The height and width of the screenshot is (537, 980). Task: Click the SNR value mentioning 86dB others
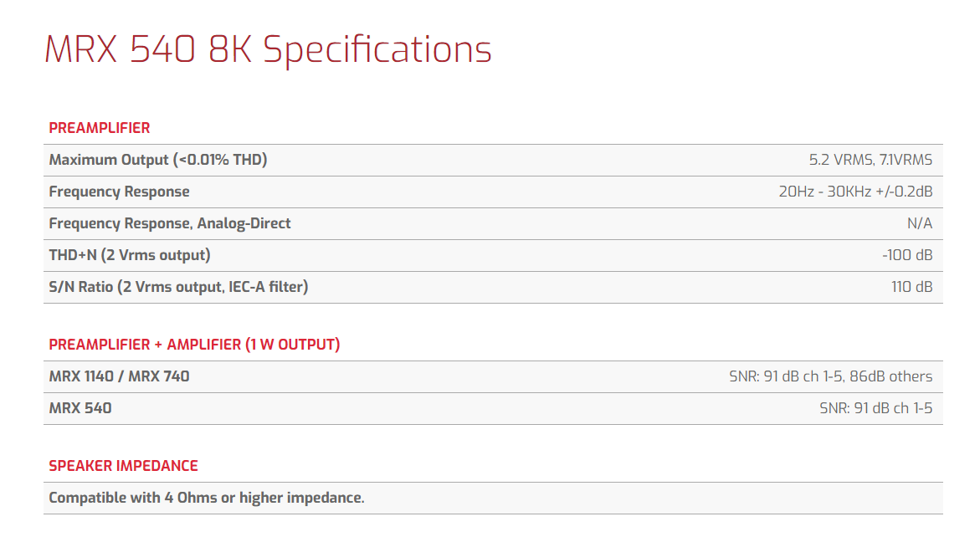pyautogui.click(x=830, y=376)
